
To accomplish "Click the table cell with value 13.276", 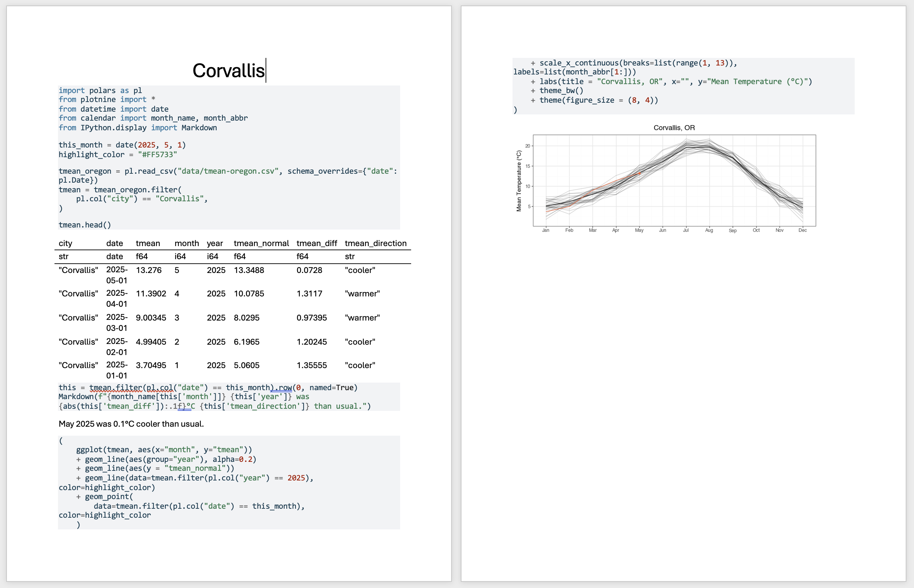I will [x=149, y=270].
